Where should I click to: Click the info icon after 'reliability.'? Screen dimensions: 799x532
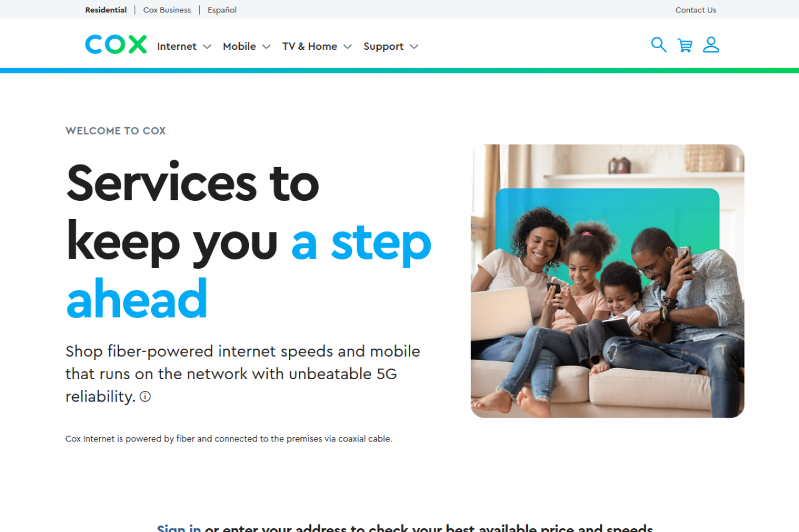coord(145,396)
